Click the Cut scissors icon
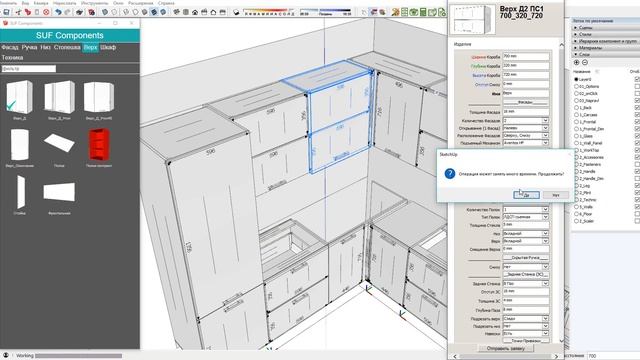 tap(18, 12)
